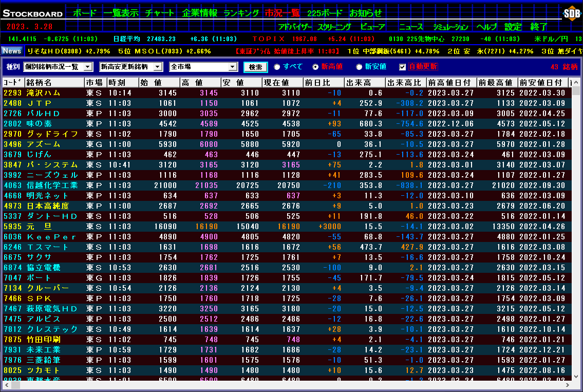The image size is (583, 392).
Task: Sort by the 市場 column header
Action: [x=96, y=83]
